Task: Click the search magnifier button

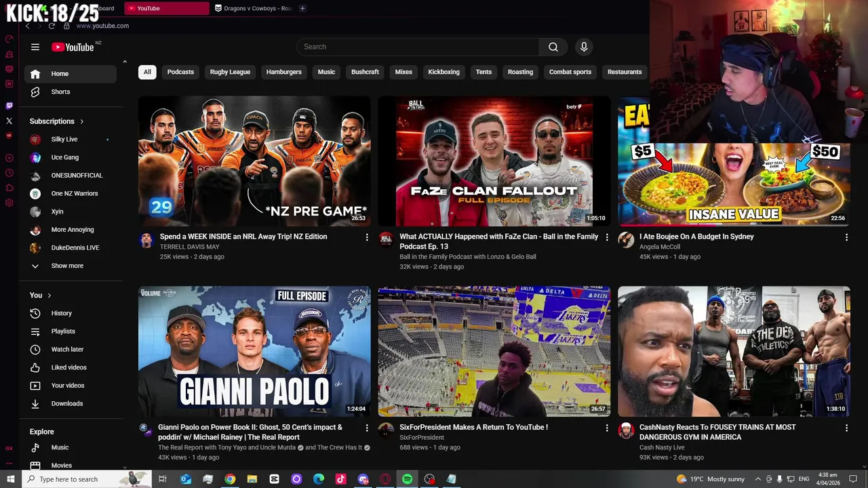Action: 553,47
